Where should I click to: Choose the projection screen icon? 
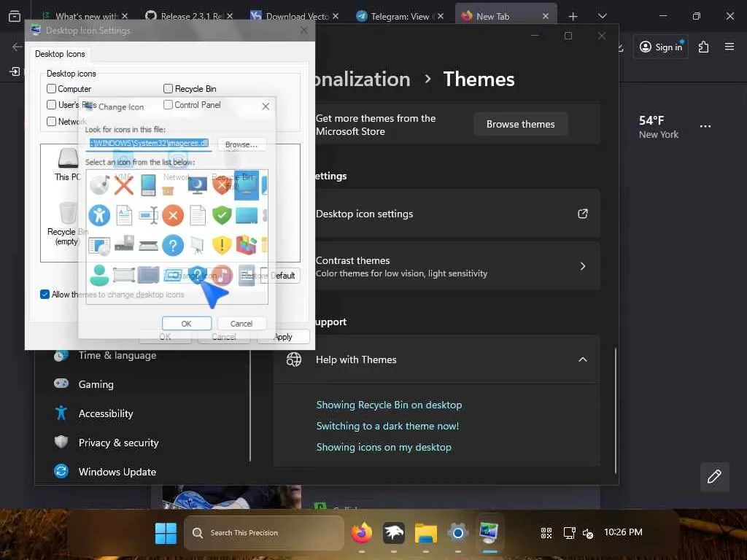tap(197, 246)
